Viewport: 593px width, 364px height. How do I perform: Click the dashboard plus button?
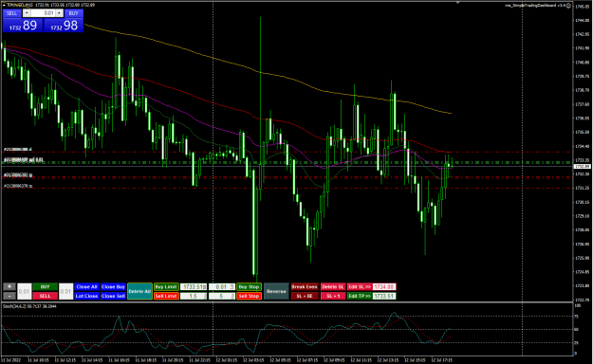pos(9,287)
